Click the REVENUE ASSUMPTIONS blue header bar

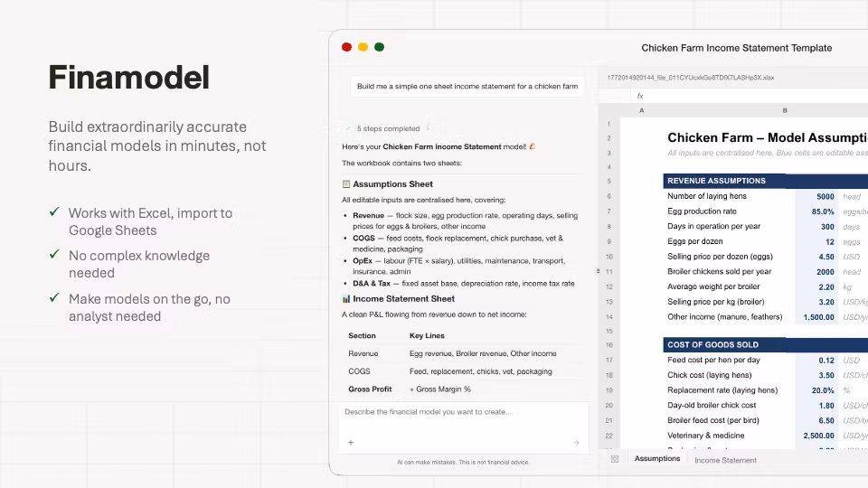766,181
